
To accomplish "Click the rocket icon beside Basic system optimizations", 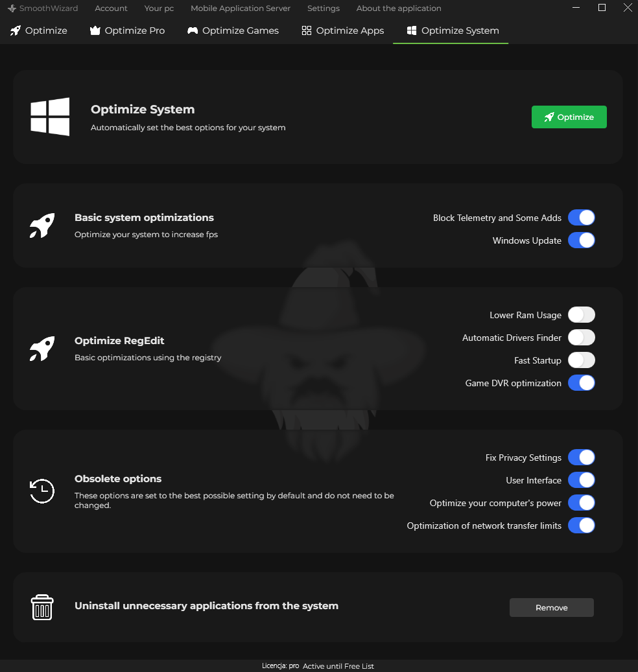I will pos(42,226).
